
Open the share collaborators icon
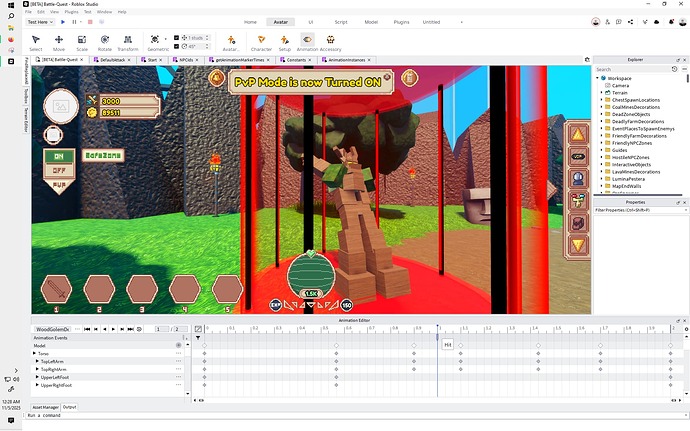pos(631,22)
